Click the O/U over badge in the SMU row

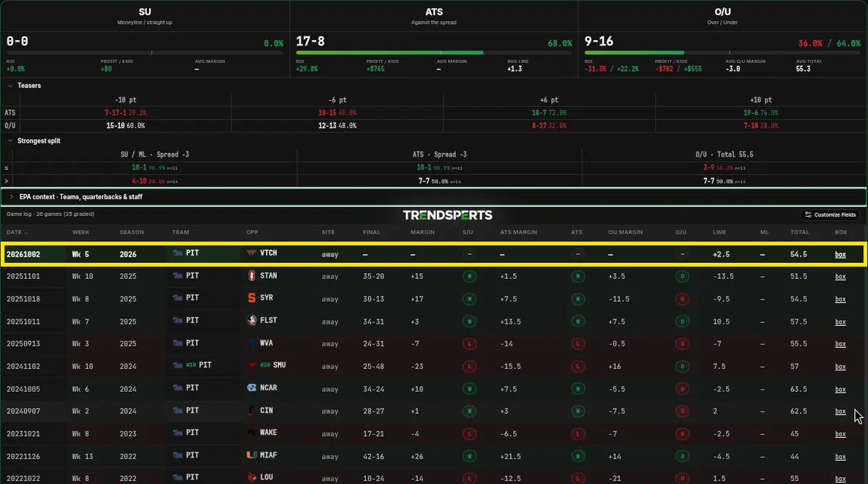(682, 367)
